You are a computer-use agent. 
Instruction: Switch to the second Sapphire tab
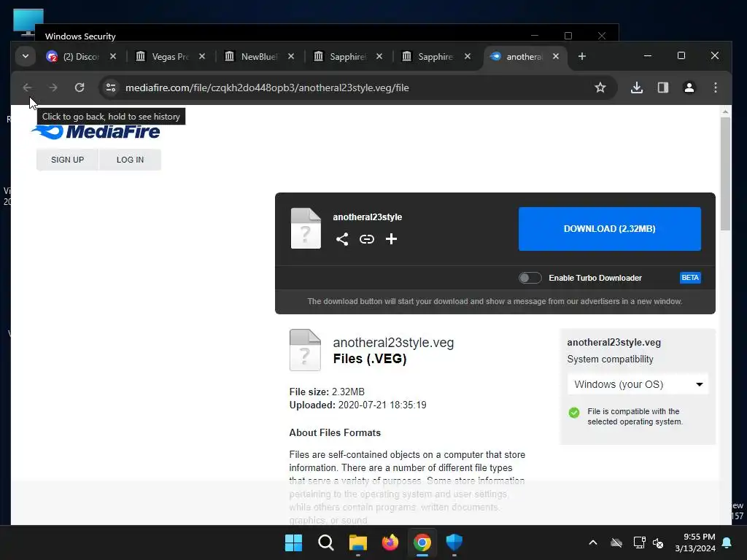429,56
